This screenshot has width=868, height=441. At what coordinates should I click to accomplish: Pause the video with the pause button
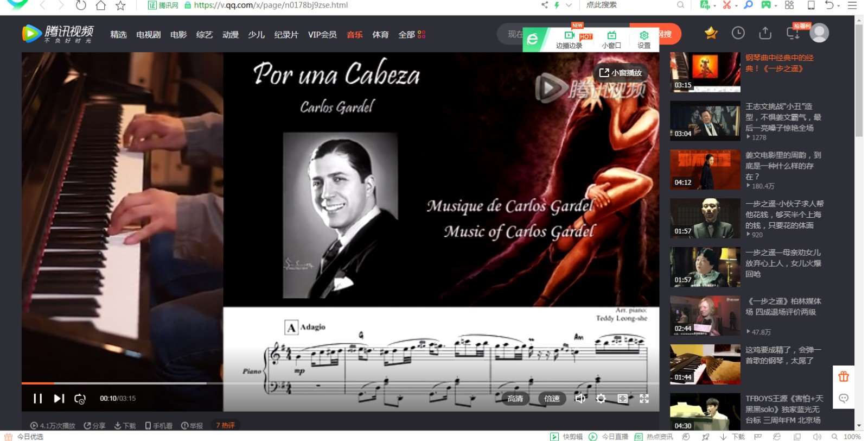point(37,399)
